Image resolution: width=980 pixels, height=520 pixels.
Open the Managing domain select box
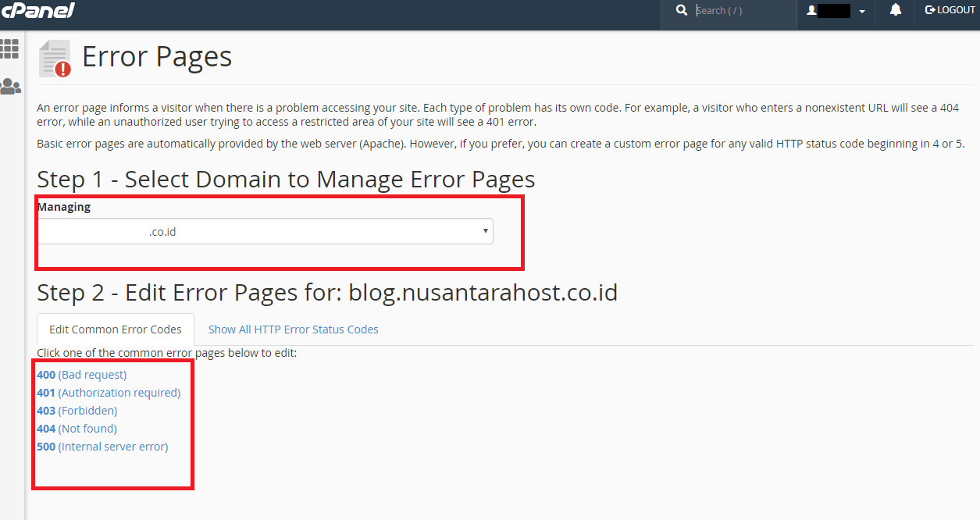point(265,231)
